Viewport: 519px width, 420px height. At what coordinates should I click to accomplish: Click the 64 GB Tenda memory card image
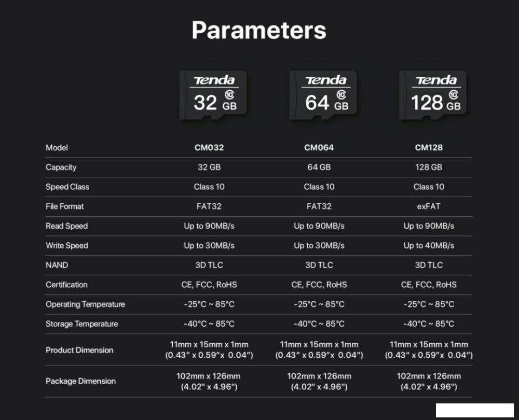point(323,95)
